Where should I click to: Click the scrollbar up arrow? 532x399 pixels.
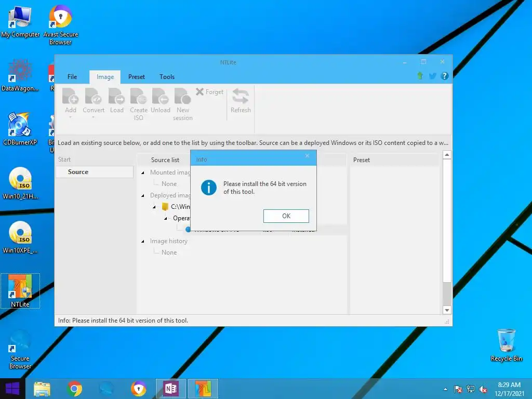point(447,155)
